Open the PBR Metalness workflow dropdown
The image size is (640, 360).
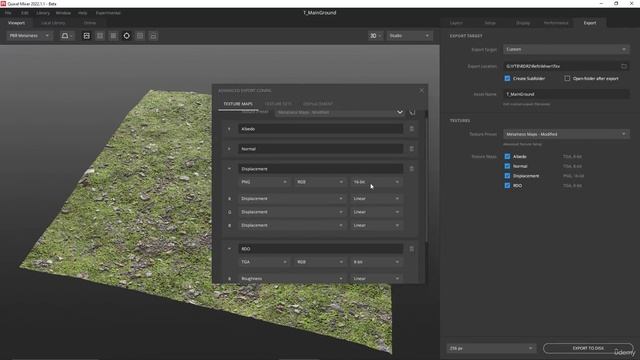29,36
